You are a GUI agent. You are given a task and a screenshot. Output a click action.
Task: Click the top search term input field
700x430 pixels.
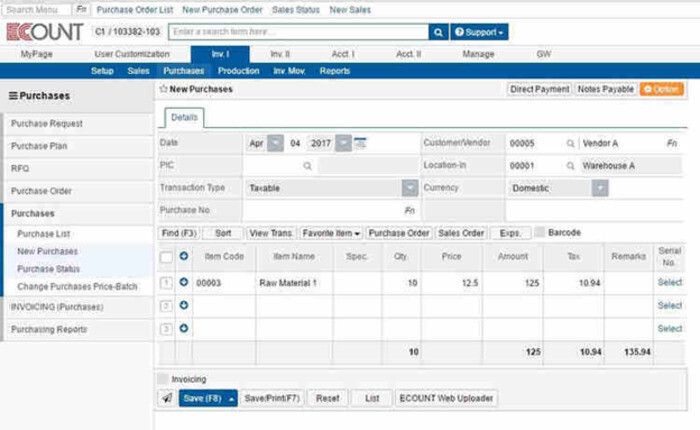[x=297, y=32]
